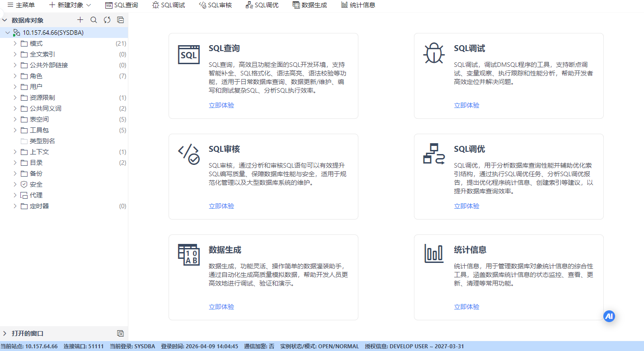644x351 pixels.
Task: Click 授权信息: DEVELOP USER status entry
Action: tap(414, 346)
